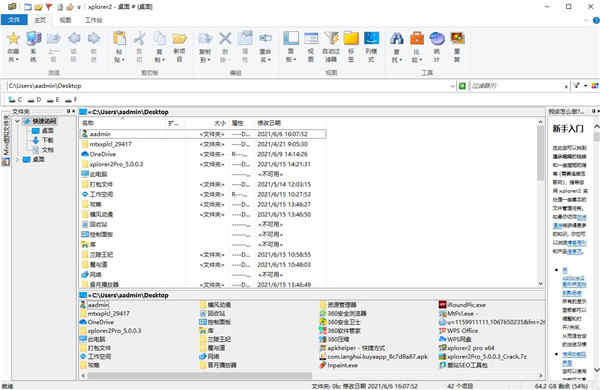Screen dimensions: 600x390
Task: Click the funnel Auto Filter icon in the ribbon
Action: click(331, 38)
